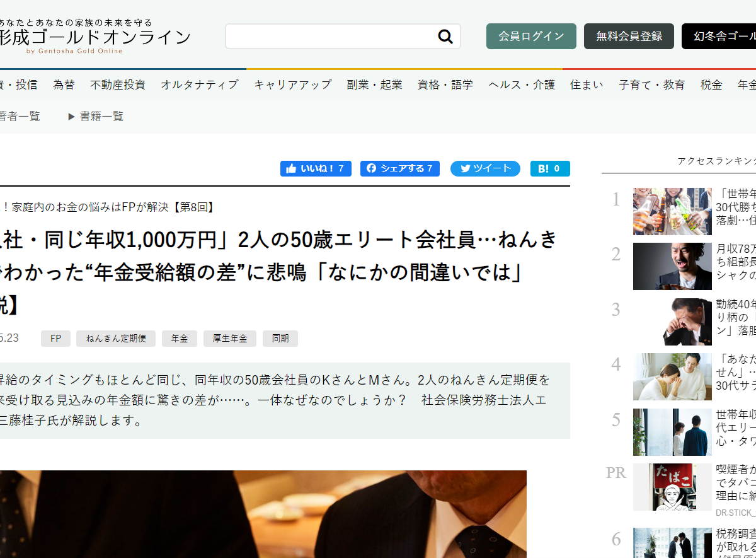Click the 会員ログイン login button
The height and width of the screenshot is (558, 756).
pos(530,36)
